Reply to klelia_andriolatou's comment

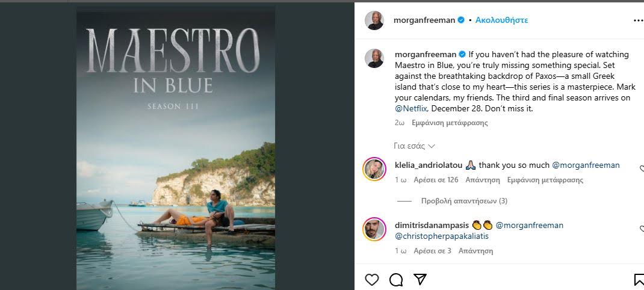[x=483, y=180]
